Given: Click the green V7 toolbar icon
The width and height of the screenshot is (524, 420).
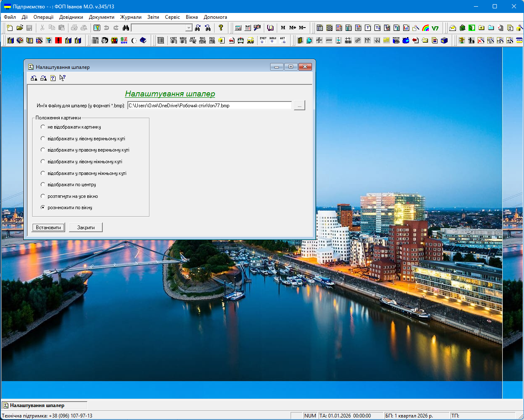Looking at the screenshot, I should (x=435, y=28).
